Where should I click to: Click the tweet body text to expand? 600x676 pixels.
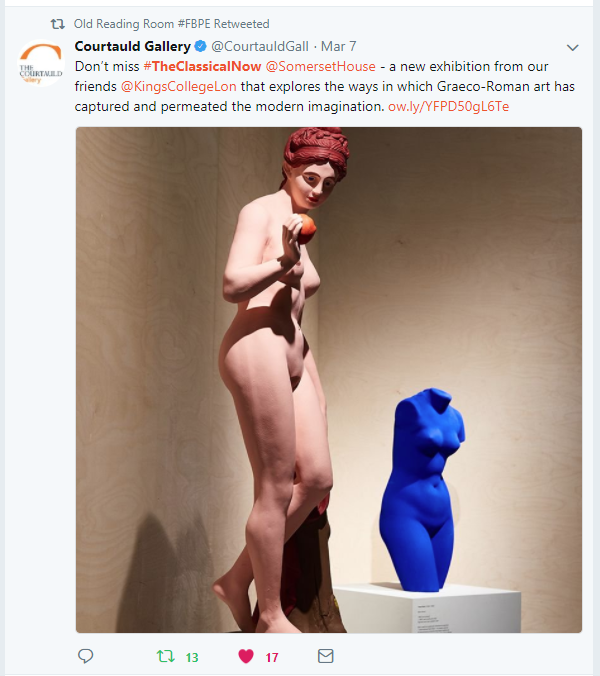click(325, 87)
